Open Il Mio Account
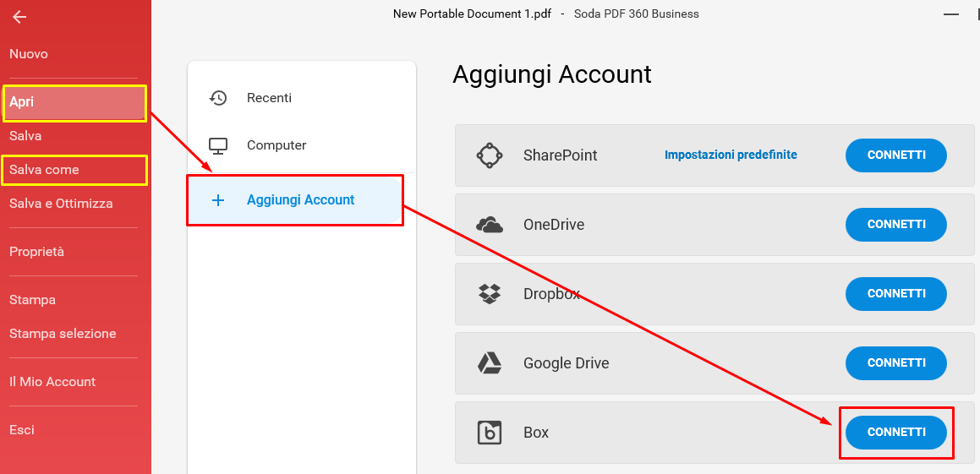The height and width of the screenshot is (474, 980). (52, 382)
